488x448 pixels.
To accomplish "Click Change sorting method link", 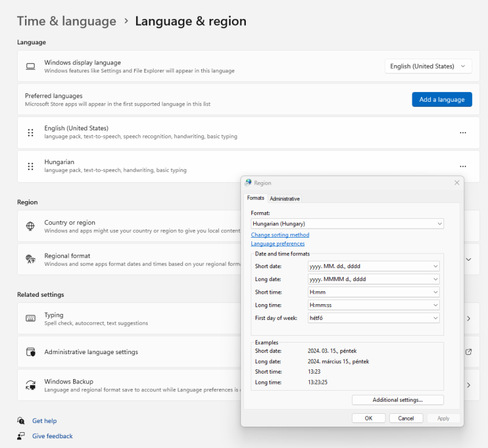I will (x=280, y=235).
